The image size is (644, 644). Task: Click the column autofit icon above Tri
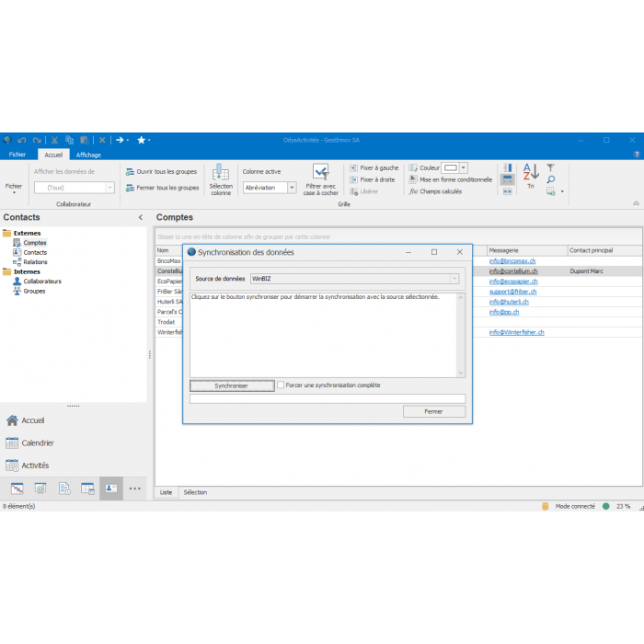click(x=508, y=167)
